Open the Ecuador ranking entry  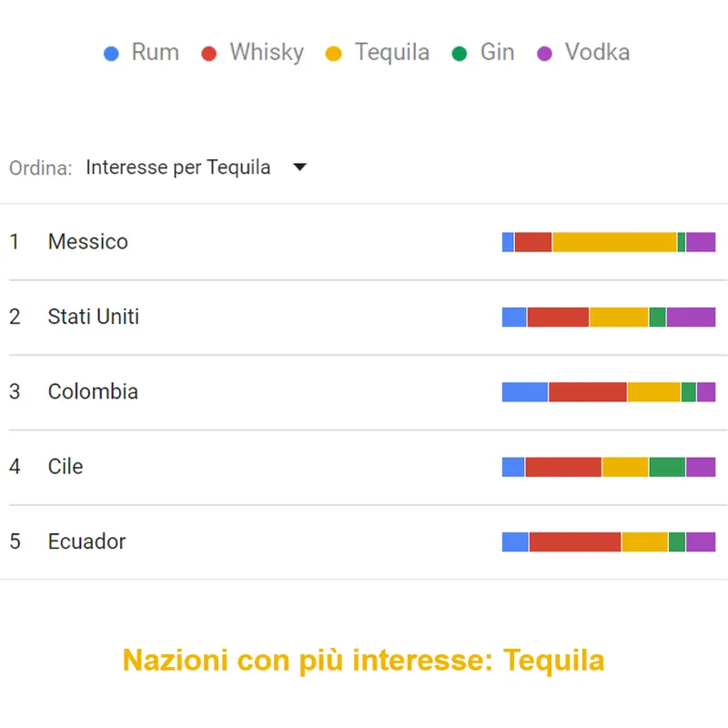coord(86,541)
